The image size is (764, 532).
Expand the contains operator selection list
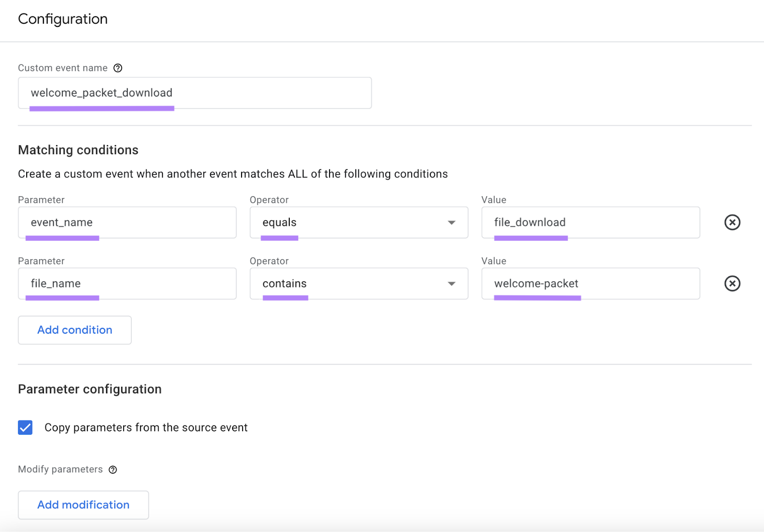click(451, 283)
